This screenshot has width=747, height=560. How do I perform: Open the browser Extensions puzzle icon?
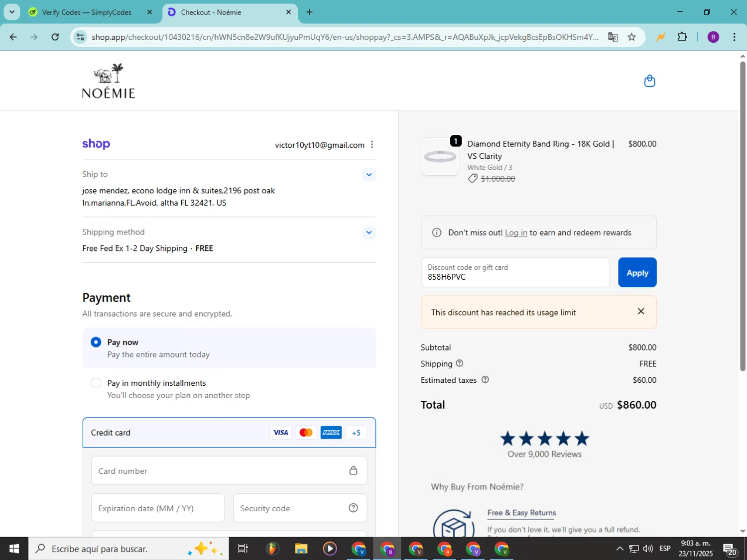tap(682, 37)
